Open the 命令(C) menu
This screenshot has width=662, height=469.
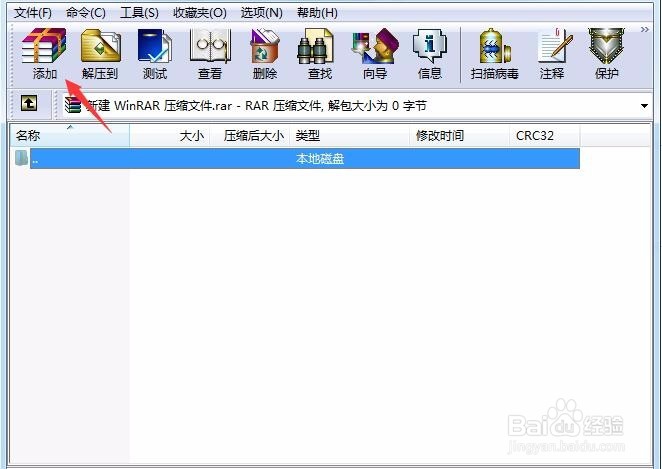[86, 13]
